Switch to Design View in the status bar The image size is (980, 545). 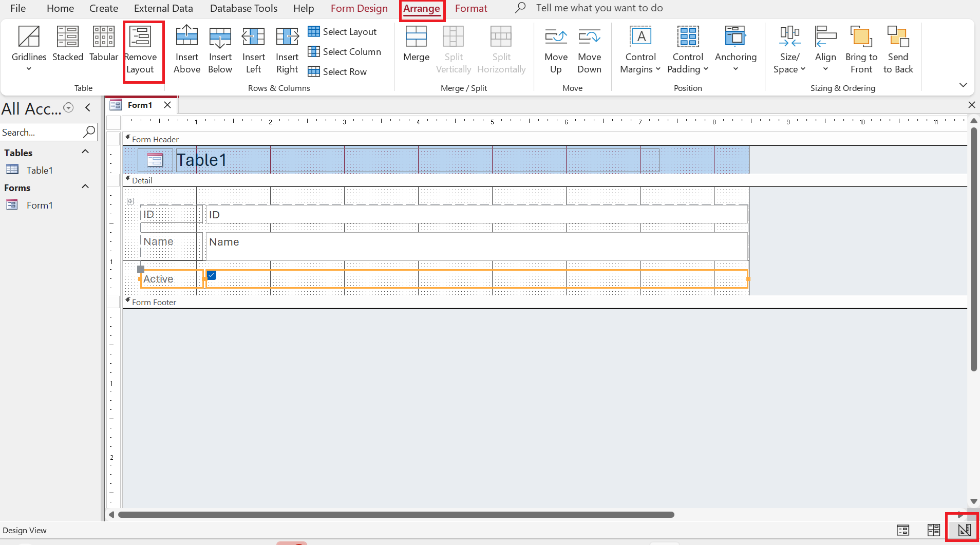point(964,530)
